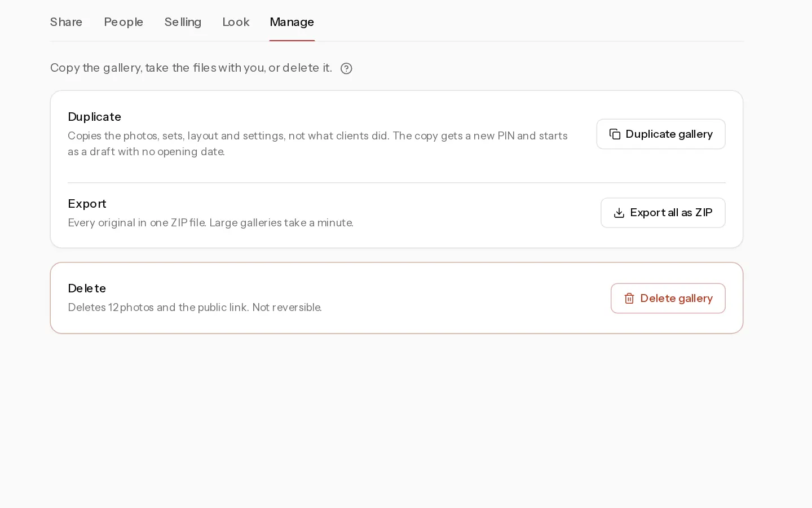Switch to the Share tab

click(66, 22)
